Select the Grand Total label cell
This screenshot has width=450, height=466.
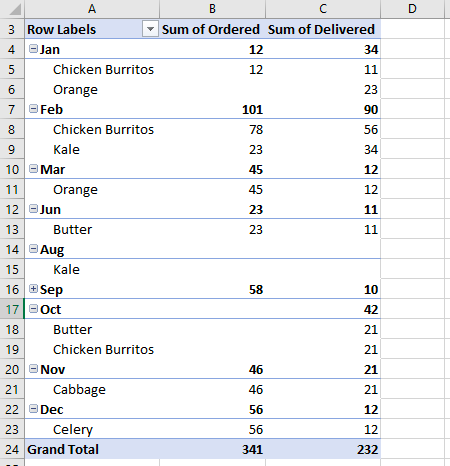tap(92, 449)
